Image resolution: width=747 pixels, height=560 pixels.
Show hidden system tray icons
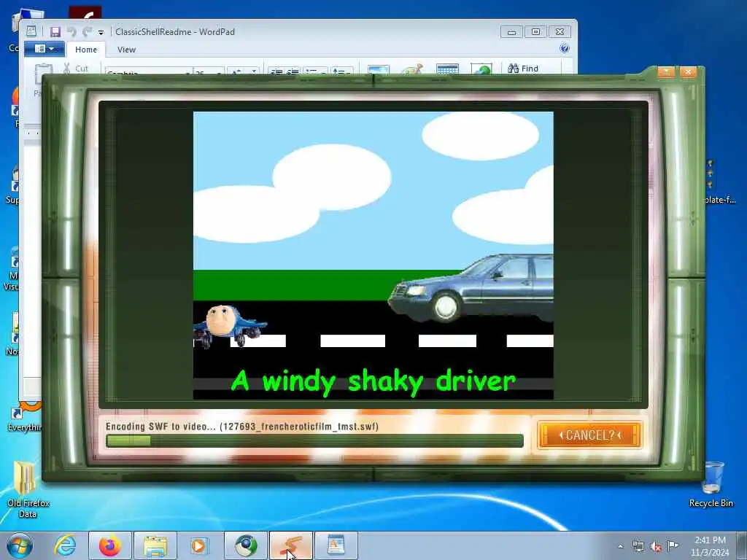(620, 546)
